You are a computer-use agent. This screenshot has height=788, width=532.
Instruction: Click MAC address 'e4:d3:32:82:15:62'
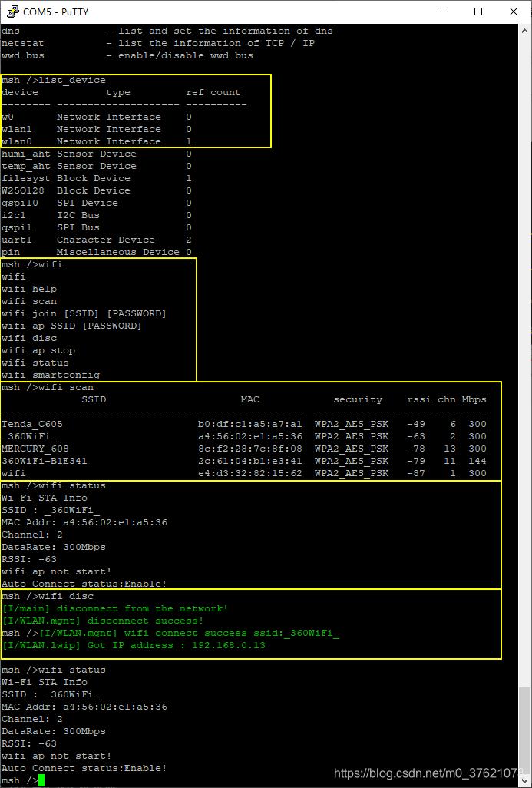250,473
